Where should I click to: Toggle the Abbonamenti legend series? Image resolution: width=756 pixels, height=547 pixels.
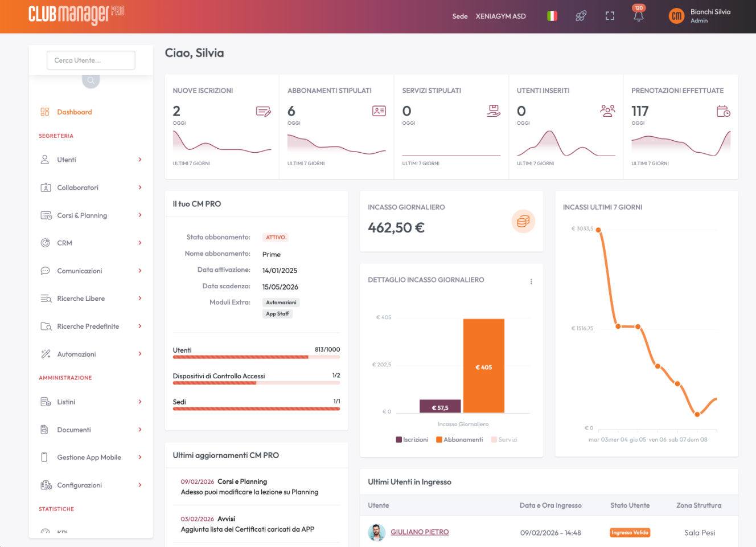[x=459, y=439]
